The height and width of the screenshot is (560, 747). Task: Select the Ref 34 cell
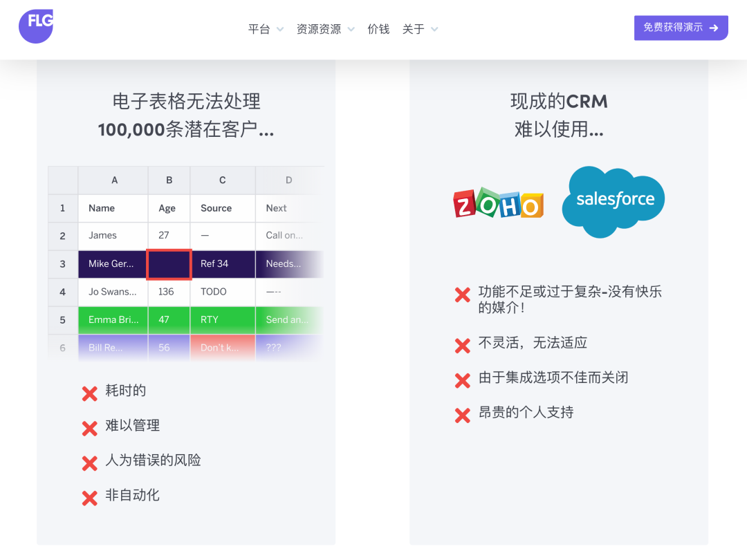(x=223, y=264)
